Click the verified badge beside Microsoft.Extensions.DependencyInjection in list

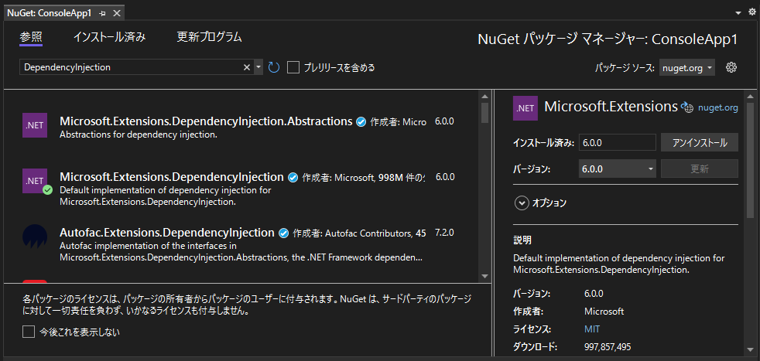[293, 177]
